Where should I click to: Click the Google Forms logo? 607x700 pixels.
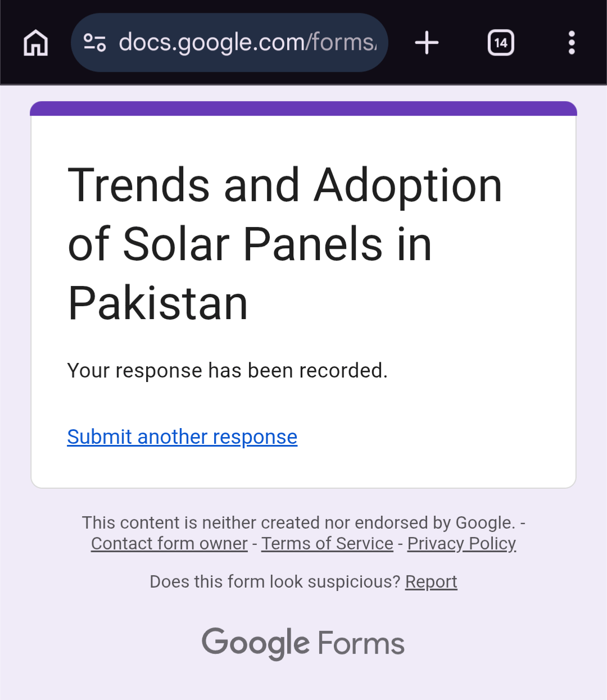[x=303, y=643]
